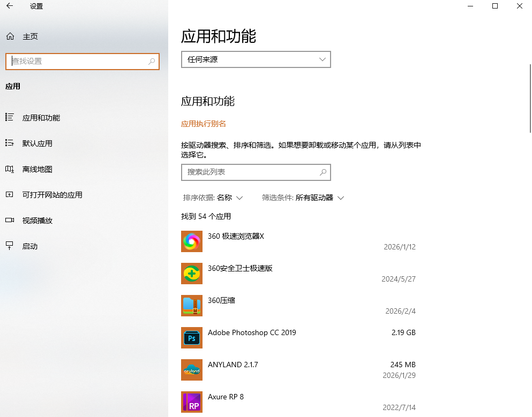Select the ANYLAND app icon
532x417 pixels.
pyautogui.click(x=191, y=369)
